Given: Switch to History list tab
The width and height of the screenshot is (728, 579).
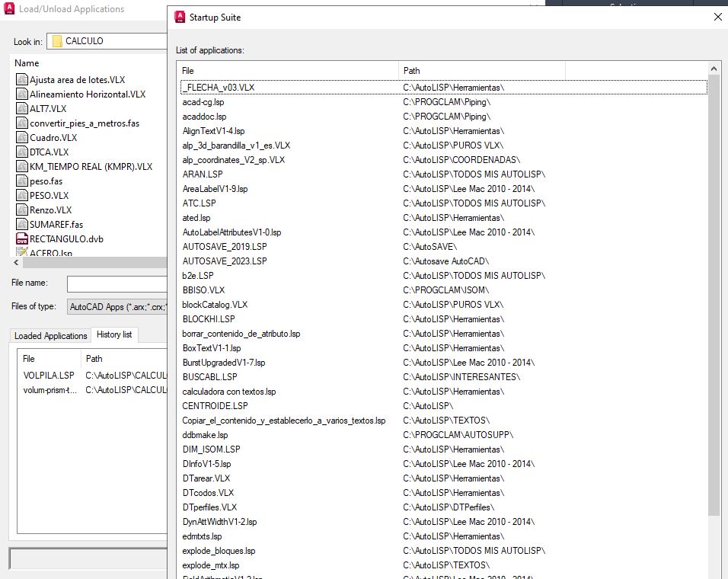Looking at the screenshot, I should [x=114, y=334].
